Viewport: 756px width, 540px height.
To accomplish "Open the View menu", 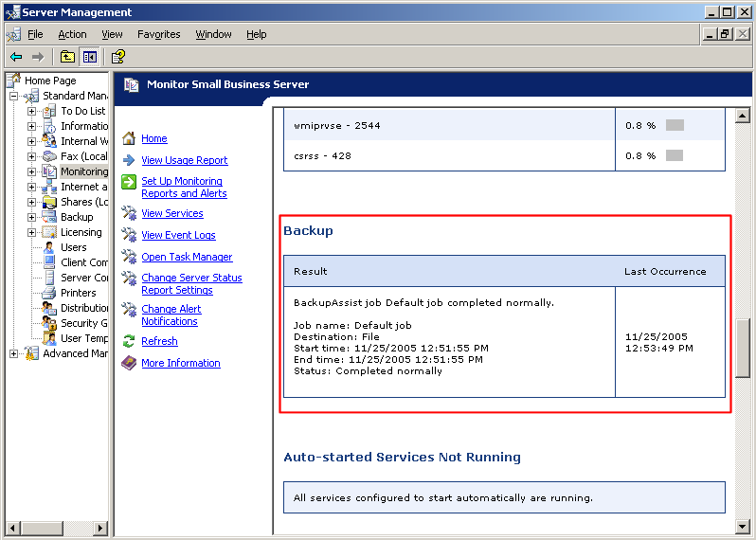I will pos(112,34).
